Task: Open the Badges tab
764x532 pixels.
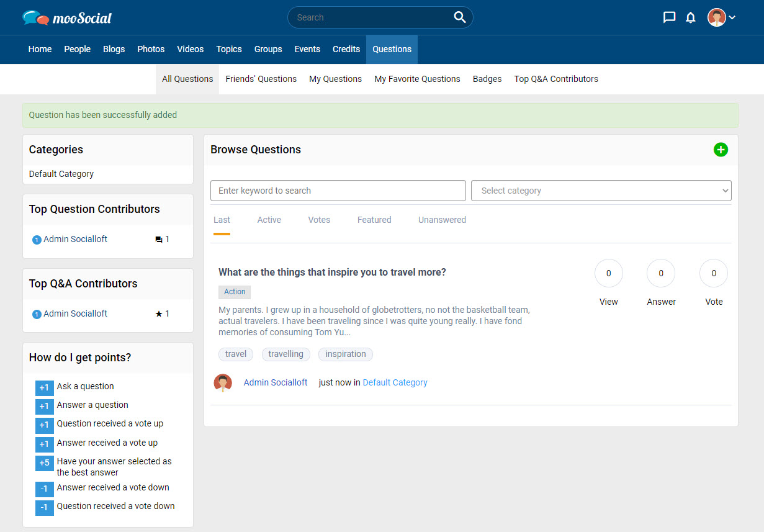Action: [487, 79]
